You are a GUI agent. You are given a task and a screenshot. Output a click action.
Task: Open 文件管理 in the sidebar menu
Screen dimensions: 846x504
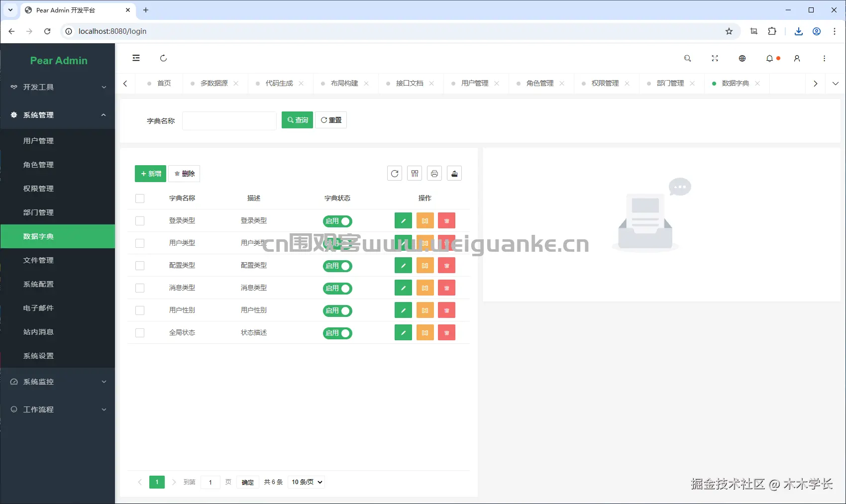coord(58,260)
